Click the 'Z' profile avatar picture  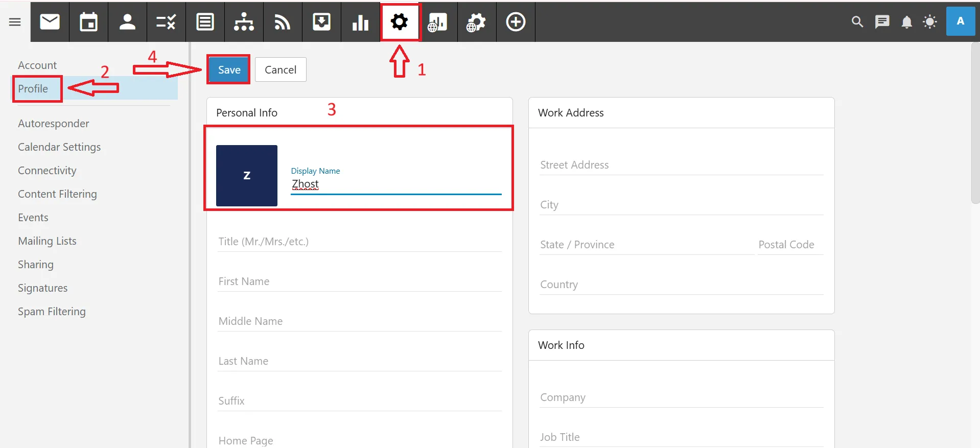point(247,176)
